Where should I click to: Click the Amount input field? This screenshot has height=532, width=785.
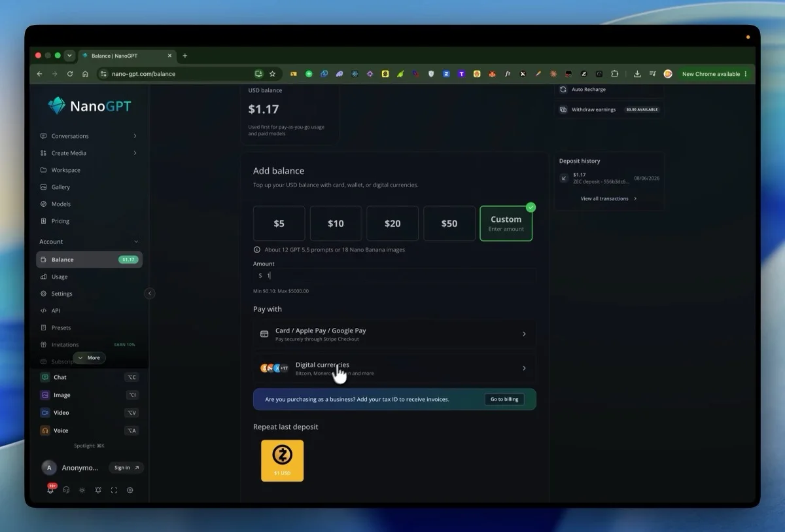coord(394,276)
